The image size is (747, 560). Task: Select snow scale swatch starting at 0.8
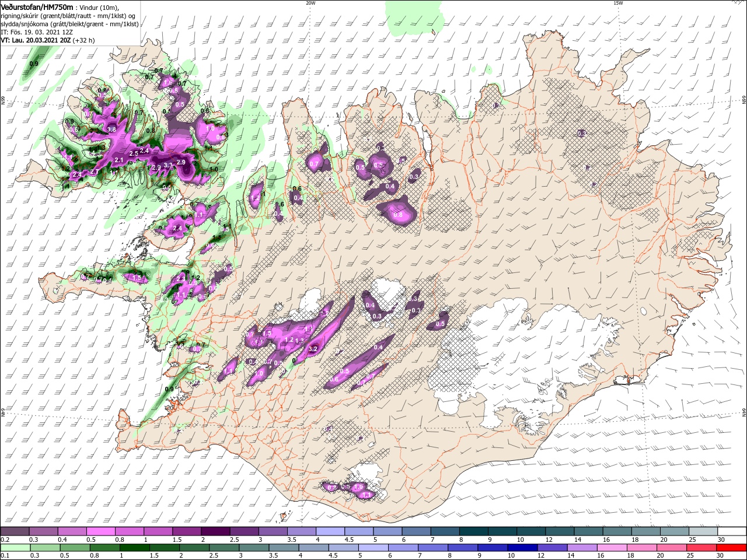coord(129,531)
